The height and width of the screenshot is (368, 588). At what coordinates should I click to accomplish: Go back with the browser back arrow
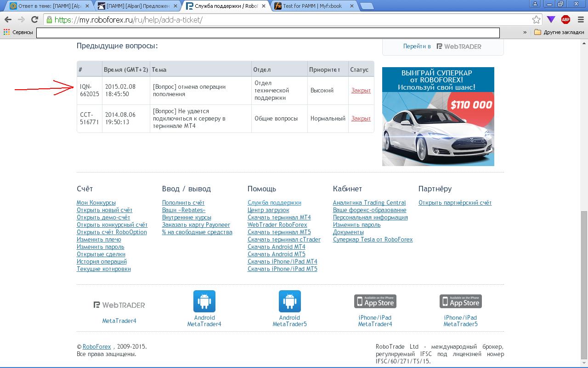pos(8,19)
